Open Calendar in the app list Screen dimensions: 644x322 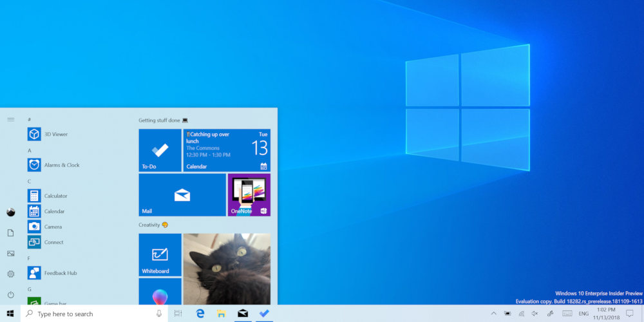[46, 211]
